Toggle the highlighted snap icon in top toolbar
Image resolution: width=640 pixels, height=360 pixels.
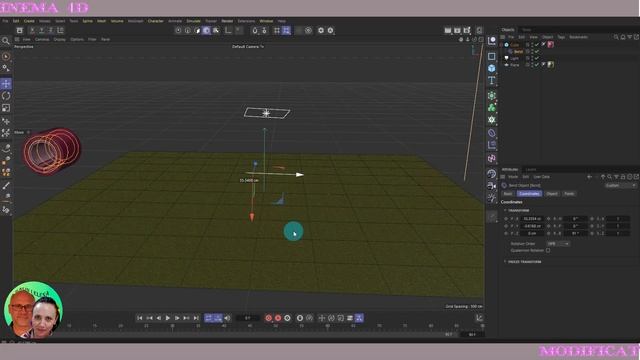tap(286, 31)
